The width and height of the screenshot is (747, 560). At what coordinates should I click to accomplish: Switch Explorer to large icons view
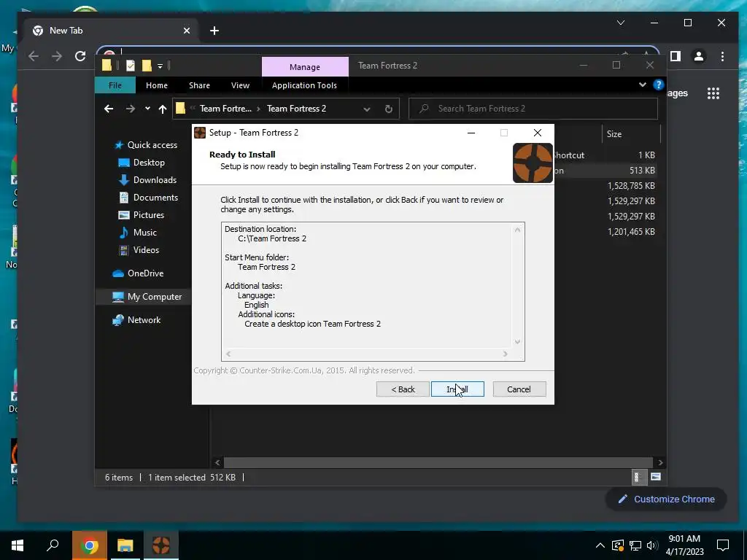[656, 477]
